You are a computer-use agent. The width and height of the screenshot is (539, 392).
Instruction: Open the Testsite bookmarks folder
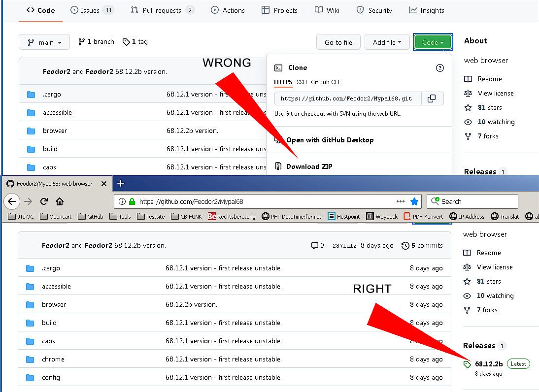click(x=151, y=217)
